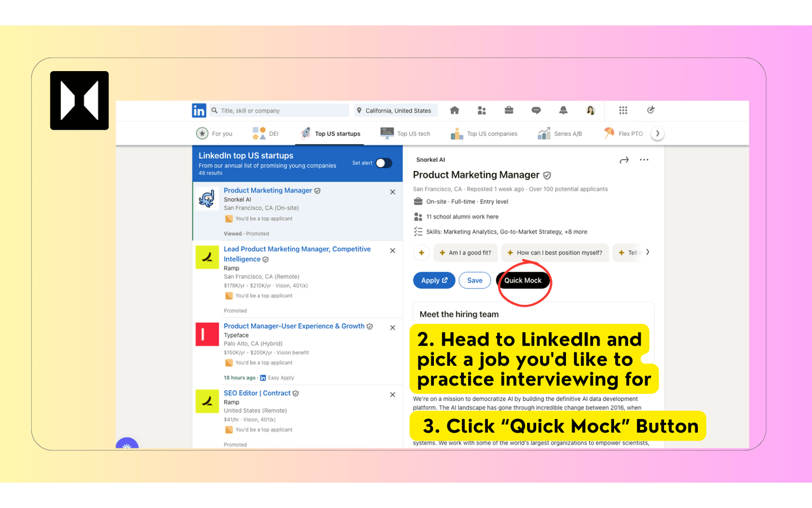Click the Ramp logo beside Lead Product Marketing Manager
The width and height of the screenshot is (812, 508).
click(x=207, y=257)
